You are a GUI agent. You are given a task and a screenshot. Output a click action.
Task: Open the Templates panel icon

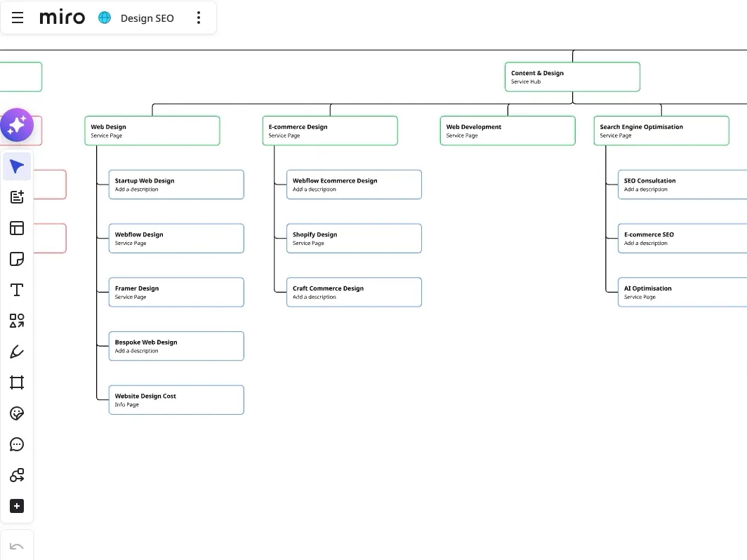(x=17, y=197)
